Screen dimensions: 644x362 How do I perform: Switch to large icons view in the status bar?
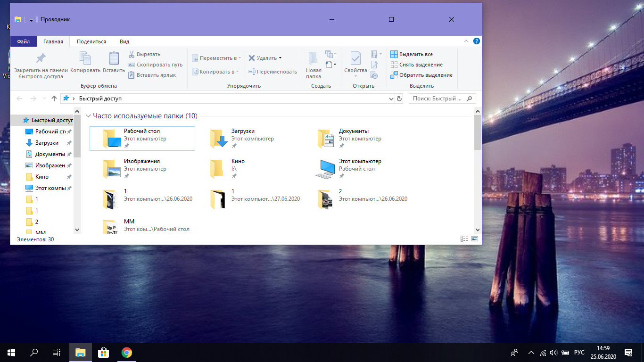pyautogui.click(x=475, y=239)
